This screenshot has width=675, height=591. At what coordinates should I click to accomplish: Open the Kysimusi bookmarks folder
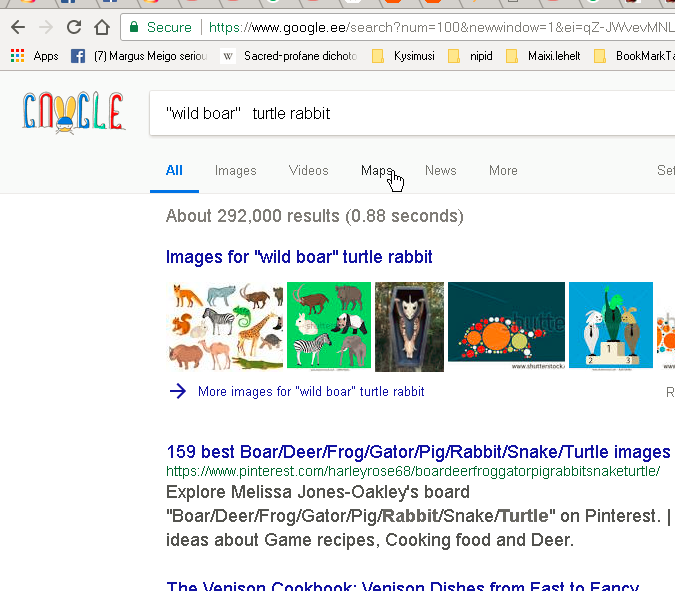point(404,56)
